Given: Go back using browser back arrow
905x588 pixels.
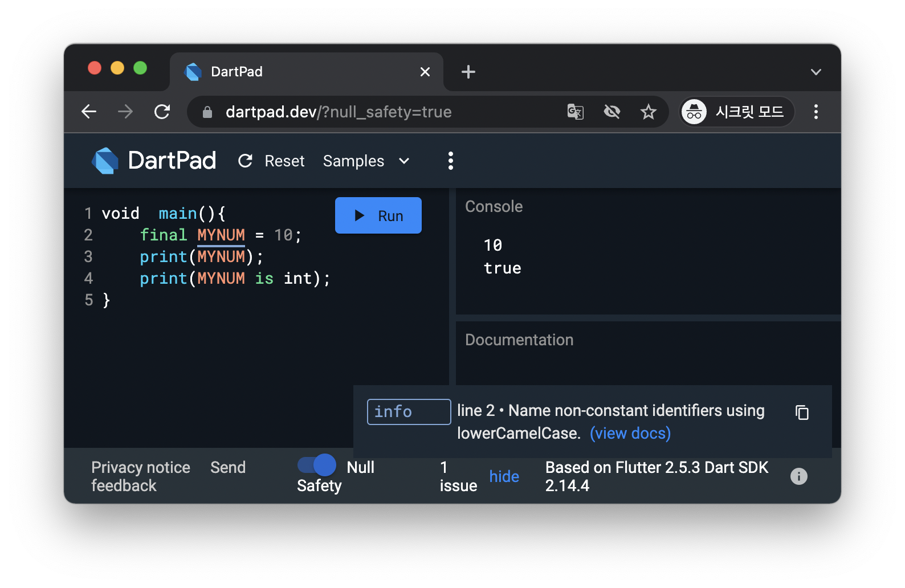Looking at the screenshot, I should (x=89, y=112).
